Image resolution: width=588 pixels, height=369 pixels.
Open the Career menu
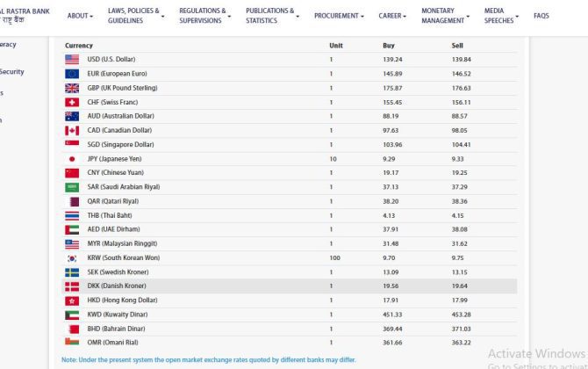(x=393, y=16)
